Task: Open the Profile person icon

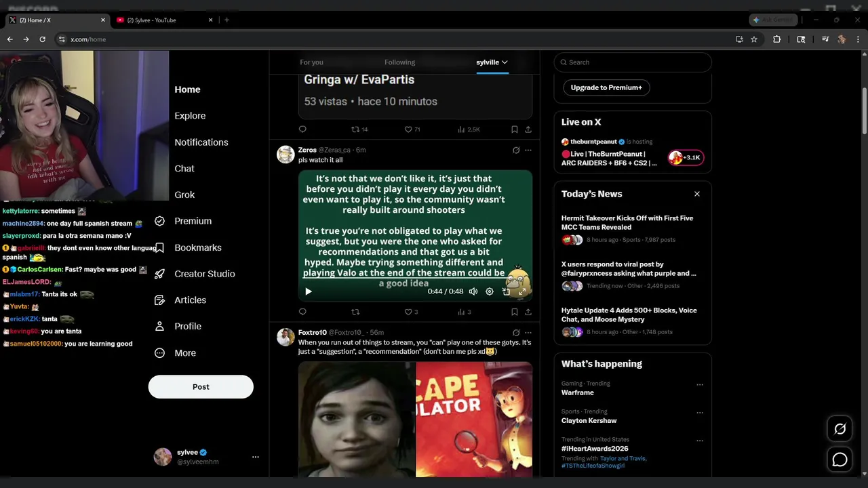Action: click(x=159, y=326)
